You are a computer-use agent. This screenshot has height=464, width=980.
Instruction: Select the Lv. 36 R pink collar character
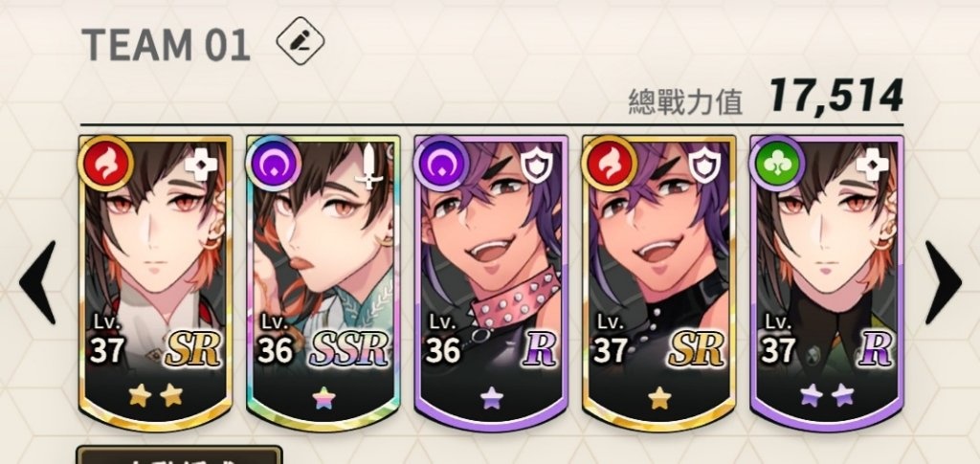click(491, 282)
